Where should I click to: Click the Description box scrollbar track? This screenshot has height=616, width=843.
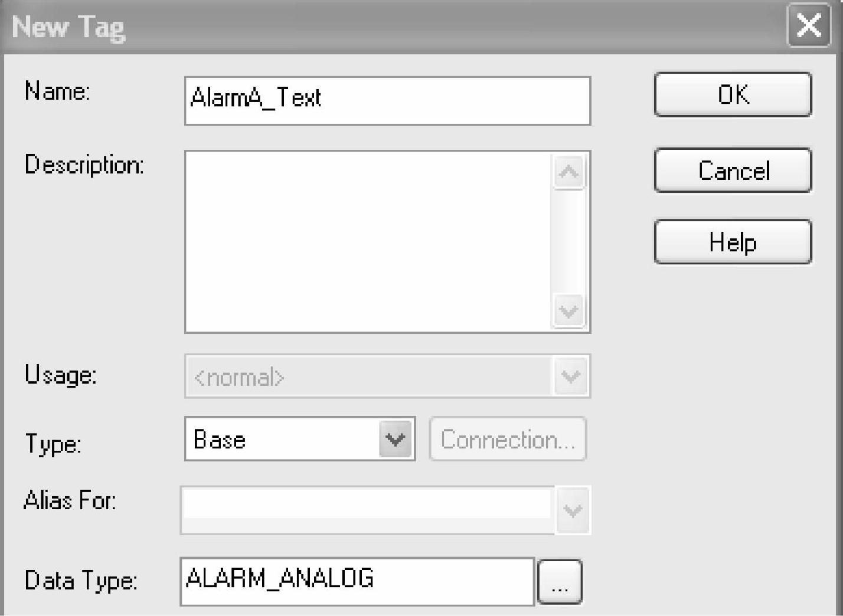pos(568,241)
